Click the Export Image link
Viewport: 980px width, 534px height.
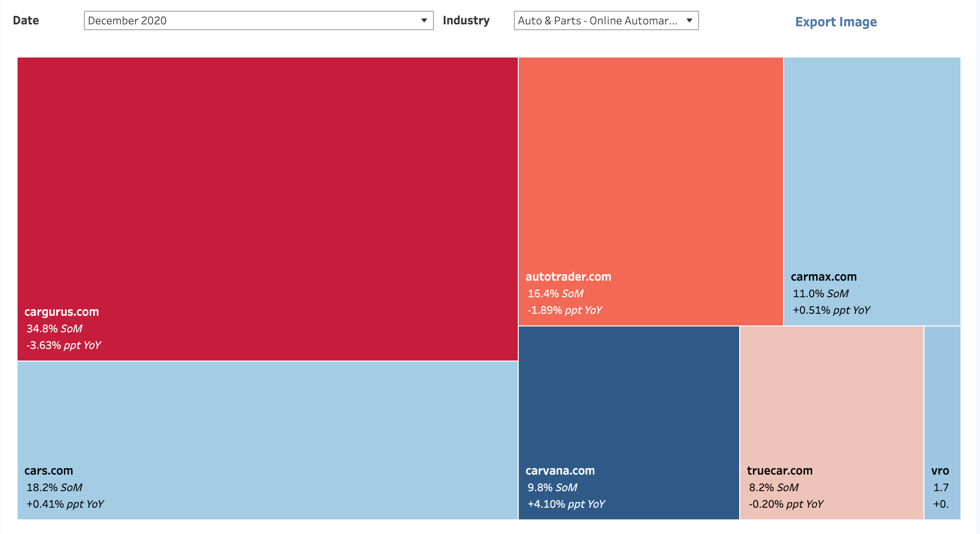[x=836, y=22]
